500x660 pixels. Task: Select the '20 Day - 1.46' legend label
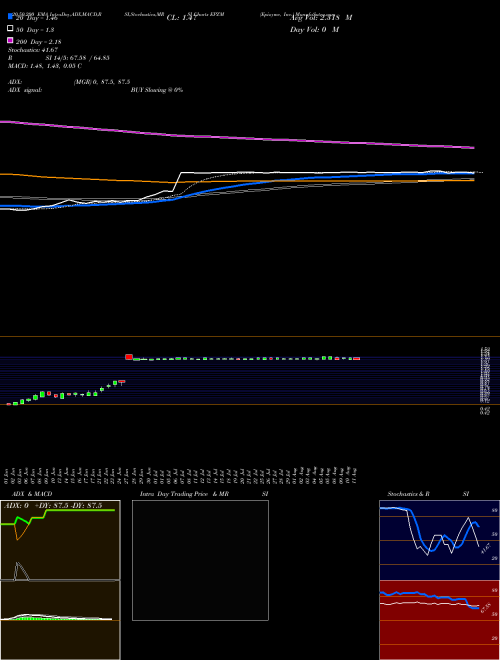36,18
